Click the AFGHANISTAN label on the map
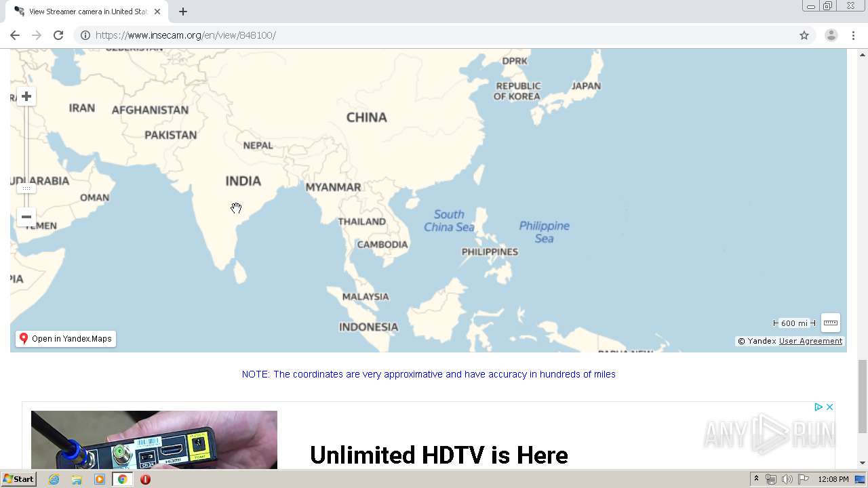Viewport: 868px width, 488px height. 150,110
